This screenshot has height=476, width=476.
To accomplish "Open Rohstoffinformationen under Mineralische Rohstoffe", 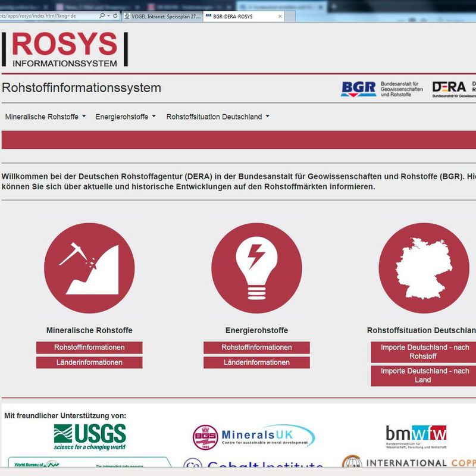I will (89, 347).
